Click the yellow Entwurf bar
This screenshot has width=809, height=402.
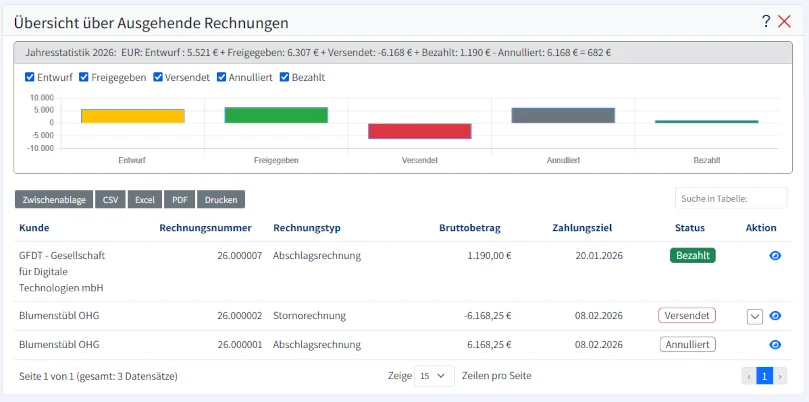coord(133,116)
